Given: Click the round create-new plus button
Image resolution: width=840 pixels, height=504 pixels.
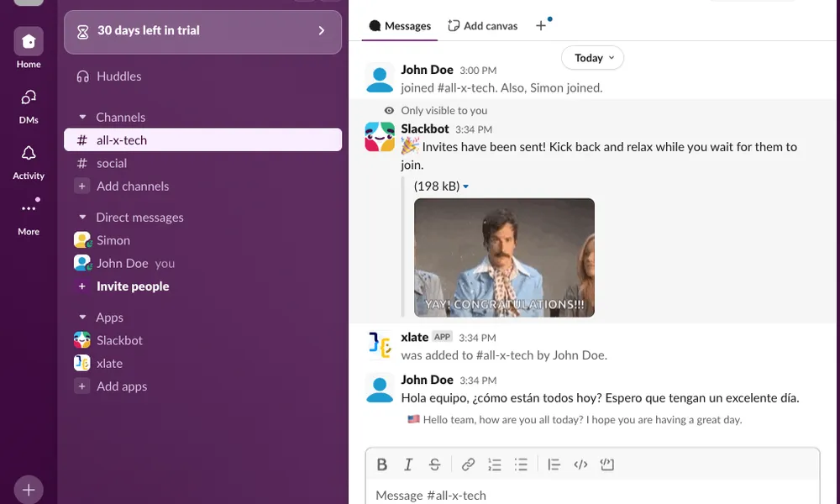Looking at the screenshot, I should (29, 490).
